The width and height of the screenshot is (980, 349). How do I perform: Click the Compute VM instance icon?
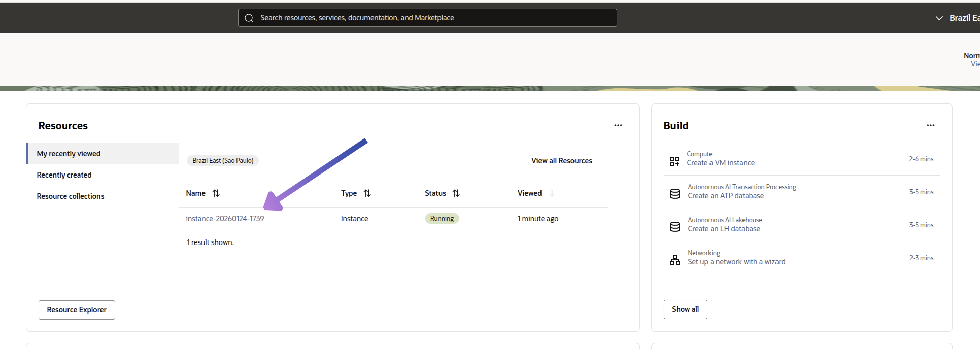pyautogui.click(x=674, y=161)
